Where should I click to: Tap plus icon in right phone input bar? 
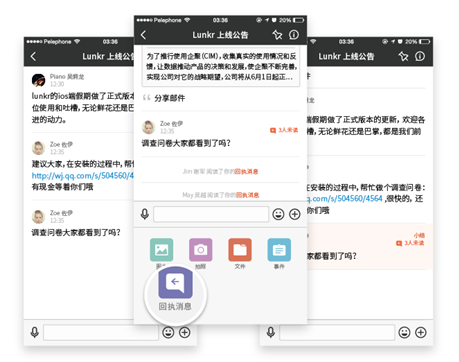coord(421,332)
